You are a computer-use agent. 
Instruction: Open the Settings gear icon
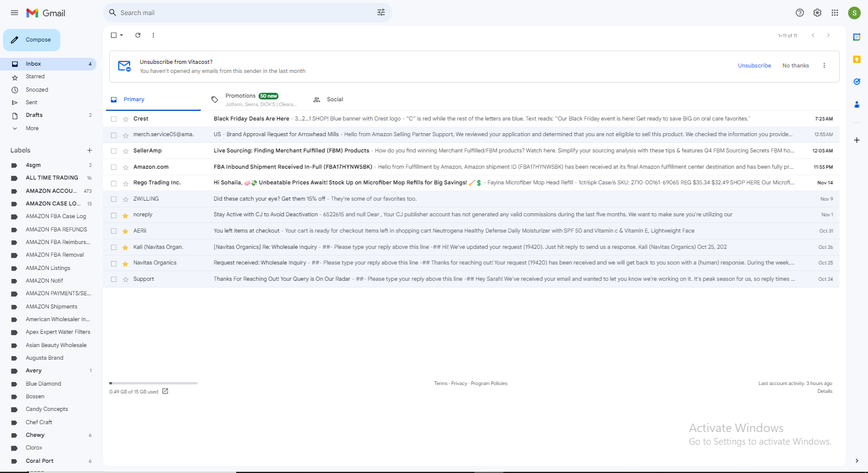tap(817, 13)
